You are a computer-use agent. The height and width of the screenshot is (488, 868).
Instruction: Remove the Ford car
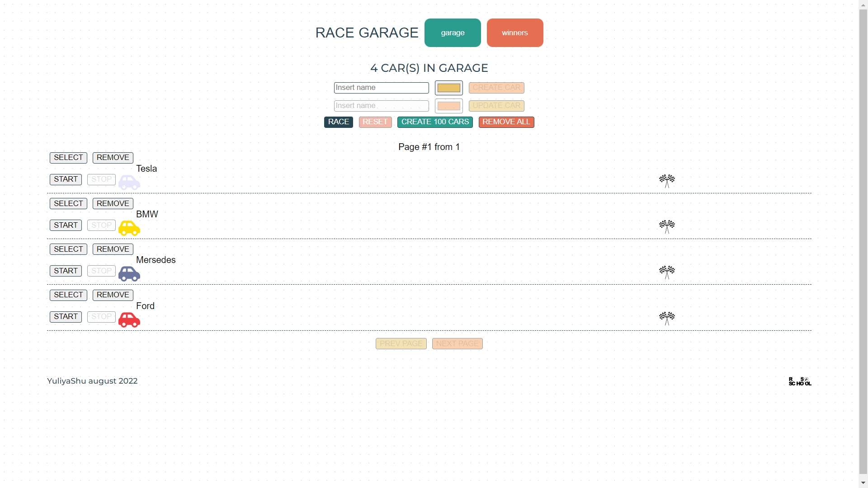pyautogui.click(x=113, y=295)
